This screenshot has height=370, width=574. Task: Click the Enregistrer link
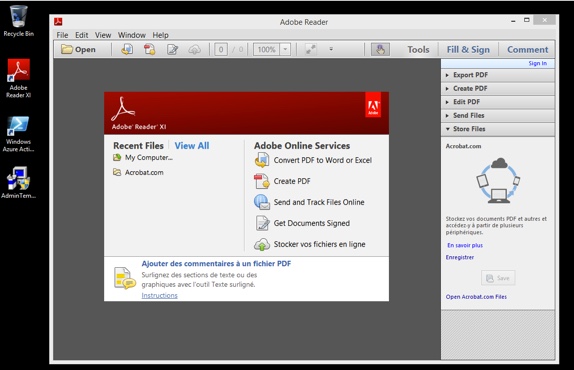(x=460, y=257)
